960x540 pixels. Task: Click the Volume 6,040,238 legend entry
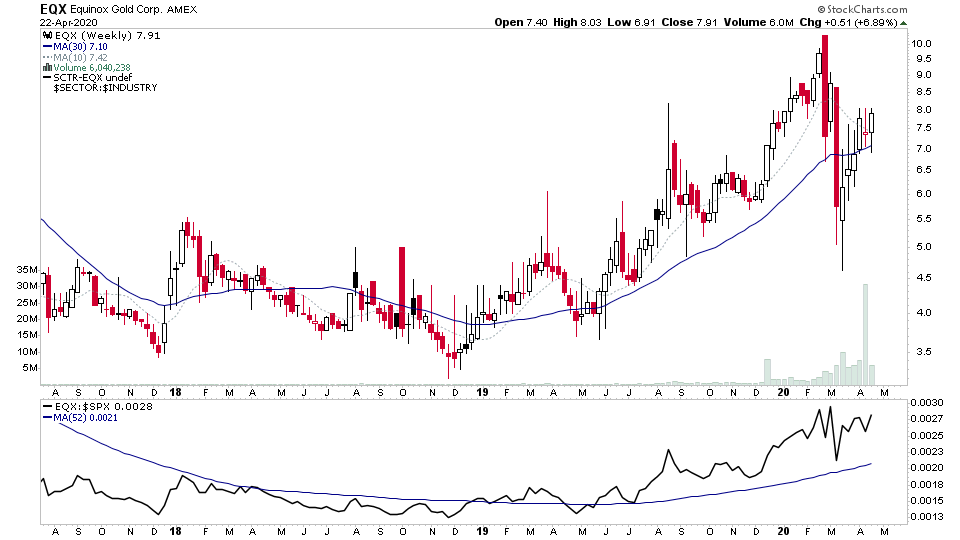[x=92, y=67]
